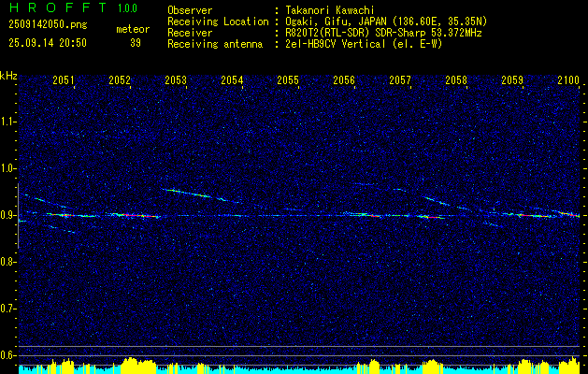Click the 2054 time marker
The width and height of the screenshot is (588, 374).
coord(232,79)
